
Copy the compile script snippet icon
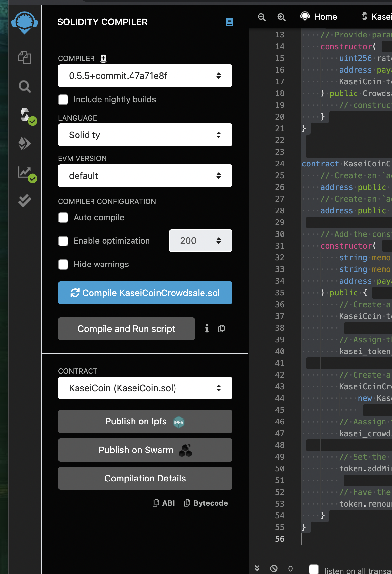tap(221, 328)
